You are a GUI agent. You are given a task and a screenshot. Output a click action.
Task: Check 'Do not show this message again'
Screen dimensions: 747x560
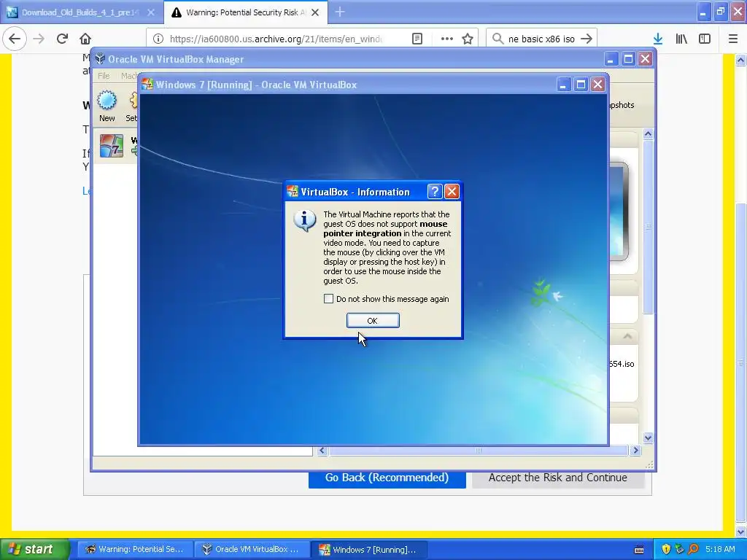point(328,298)
